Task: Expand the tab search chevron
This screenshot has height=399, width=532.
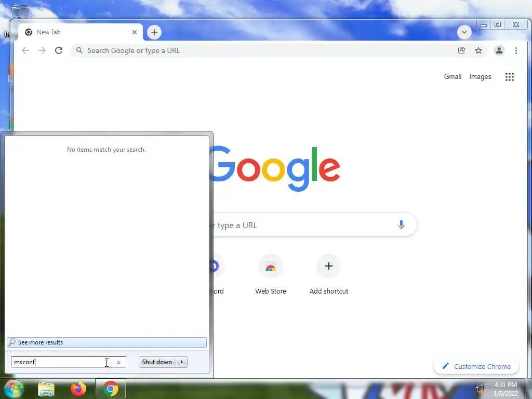Action: click(x=464, y=33)
